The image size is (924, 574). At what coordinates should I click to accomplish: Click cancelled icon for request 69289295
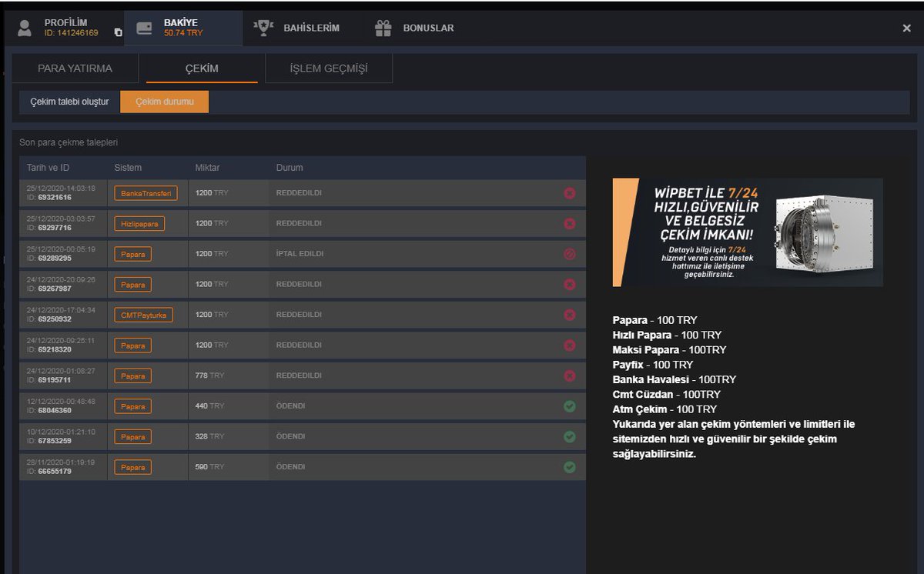570,254
